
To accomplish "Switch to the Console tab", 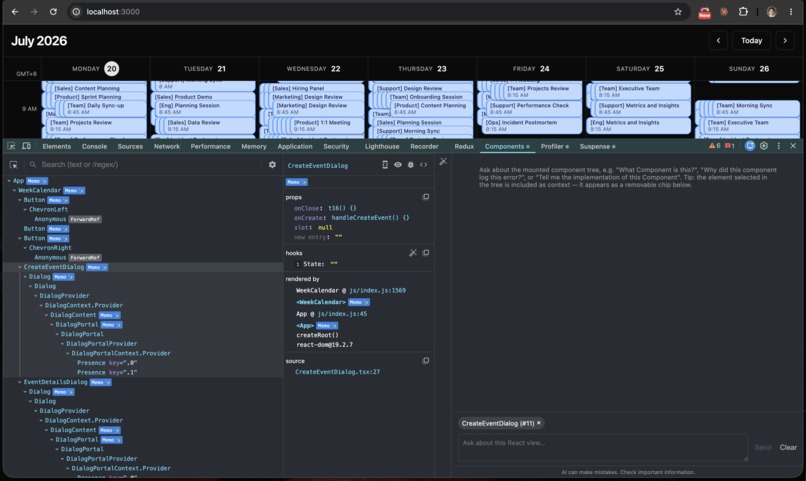I will click(95, 146).
